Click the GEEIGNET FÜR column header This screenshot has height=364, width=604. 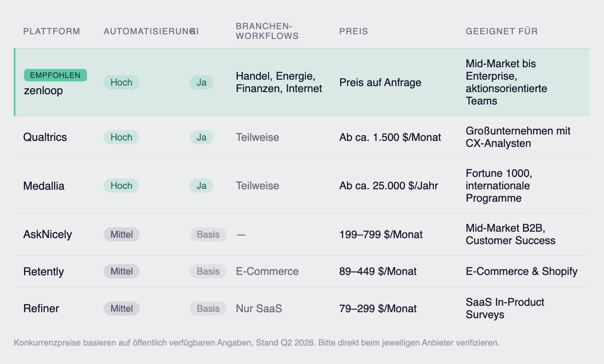point(501,31)
